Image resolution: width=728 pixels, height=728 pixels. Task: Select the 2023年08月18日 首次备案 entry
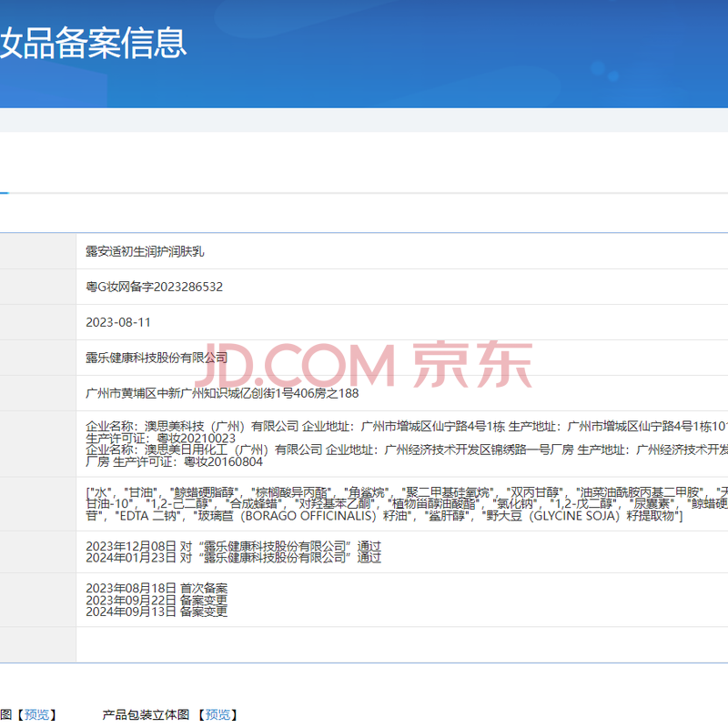pyautogui.click(x=157, y=589)
